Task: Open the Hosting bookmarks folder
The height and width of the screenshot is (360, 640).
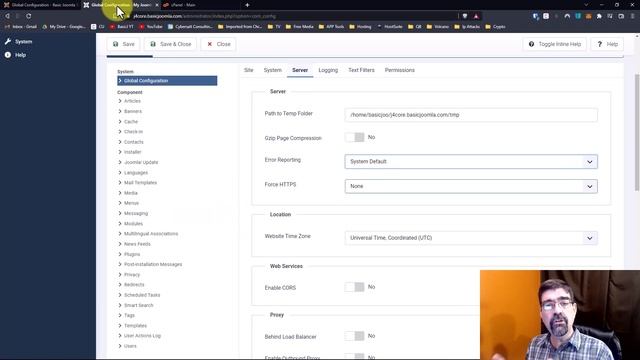Action: point(360,27)
